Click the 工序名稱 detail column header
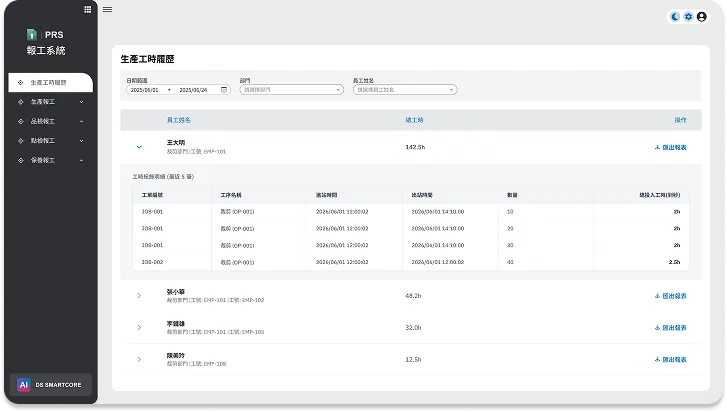 pos(231,195)
